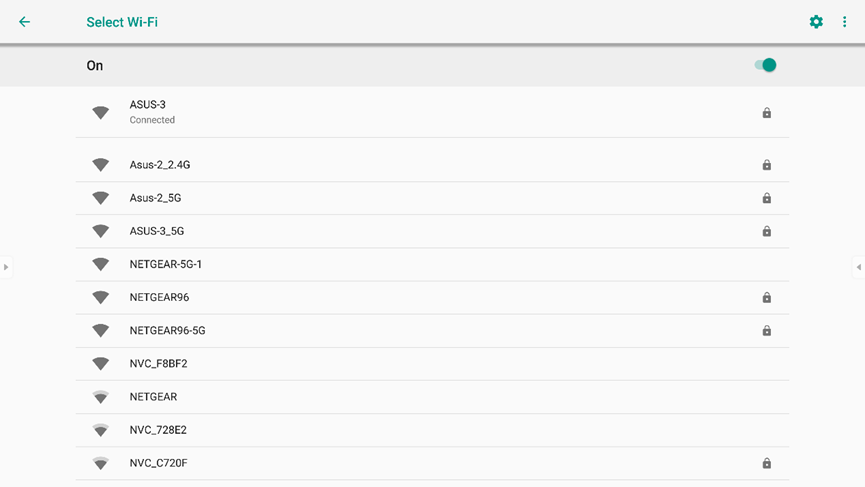Open Wi-Fi settings gear icon
Image resolution: width=865 pixels, height=487 pixels.
pyautogui.click(x=816, y=22)
